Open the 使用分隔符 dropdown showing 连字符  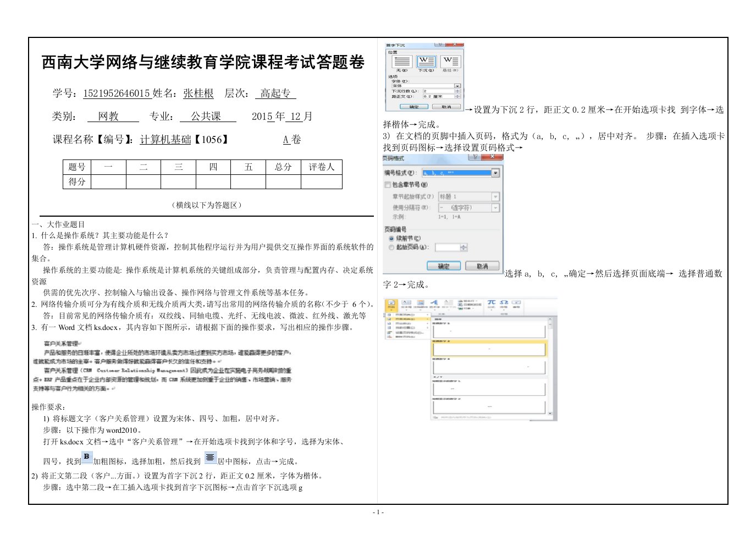469,207
